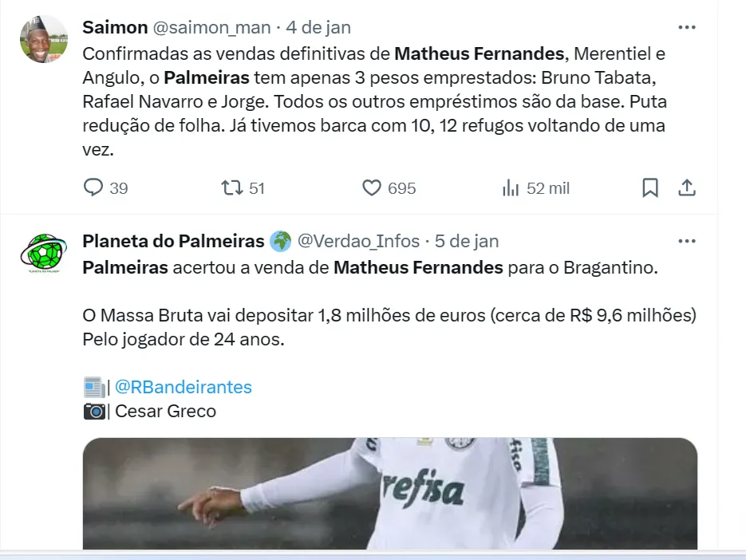The height and width of the screenshot is (560, 746).
Task: Open more options on Saimon's tweet
Action: (x=687, y=27)
